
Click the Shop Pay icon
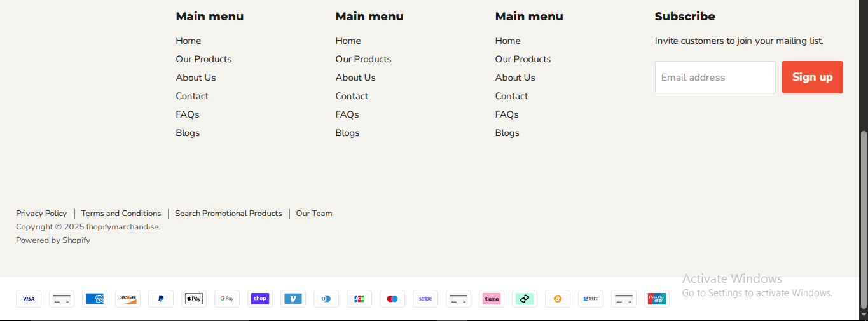(260, 299)
